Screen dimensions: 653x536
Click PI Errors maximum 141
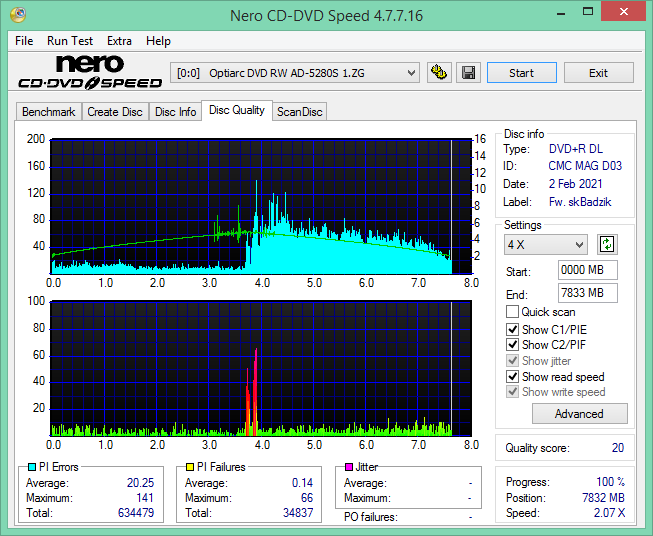coord(145,498)
